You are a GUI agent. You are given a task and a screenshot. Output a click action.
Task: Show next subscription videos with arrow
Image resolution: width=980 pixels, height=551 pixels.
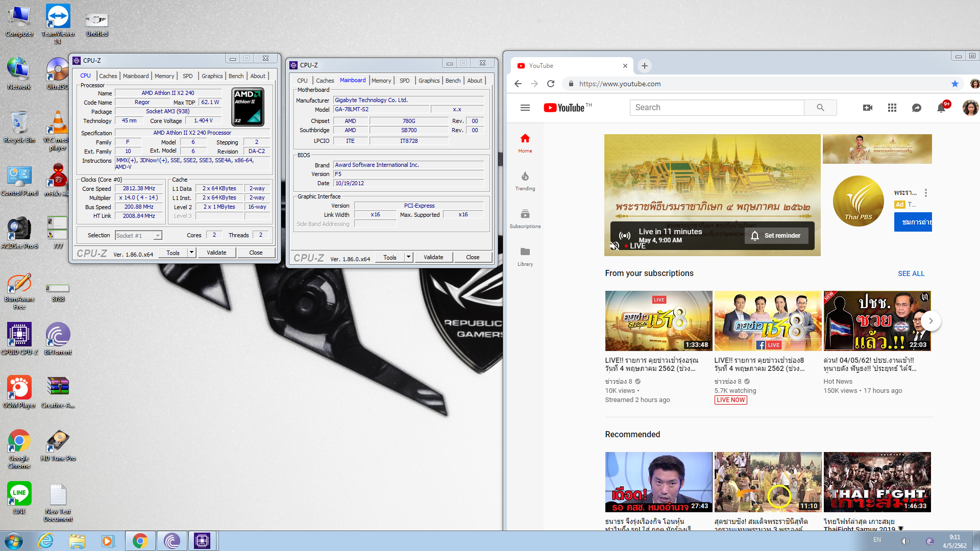pos(931,321)
